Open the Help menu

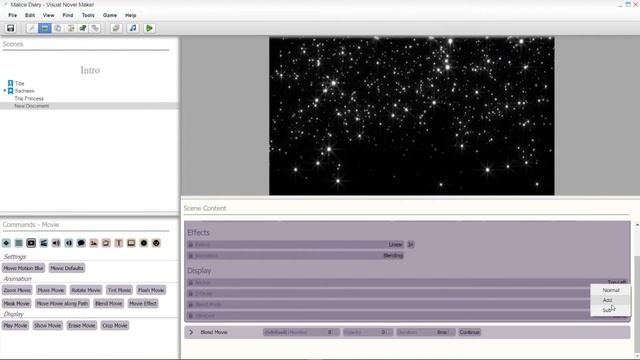[x=131, y=15]
